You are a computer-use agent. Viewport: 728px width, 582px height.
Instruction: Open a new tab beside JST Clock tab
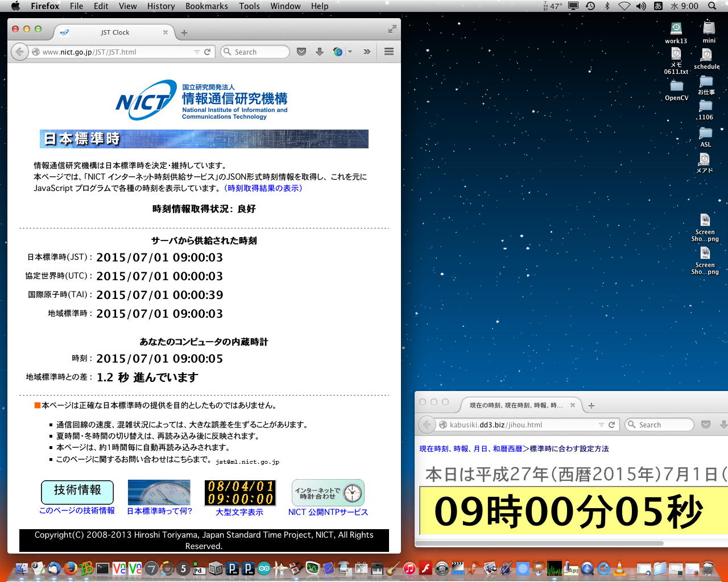point(184,33)
